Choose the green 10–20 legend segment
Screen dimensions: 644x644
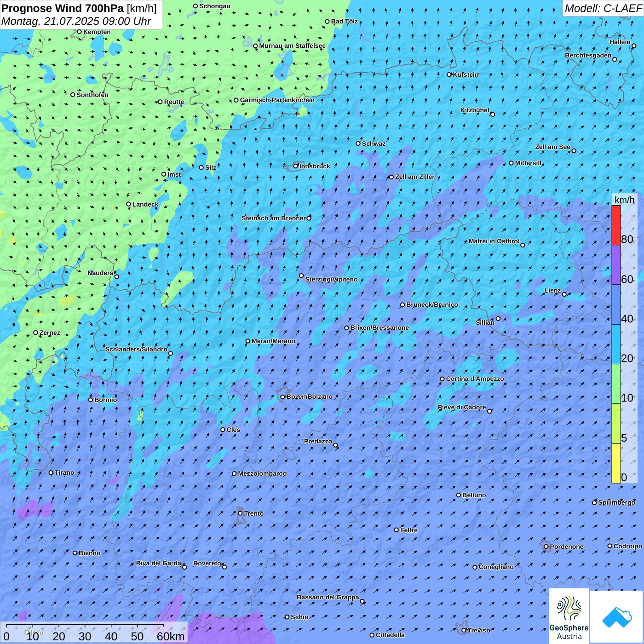(616, 384)
